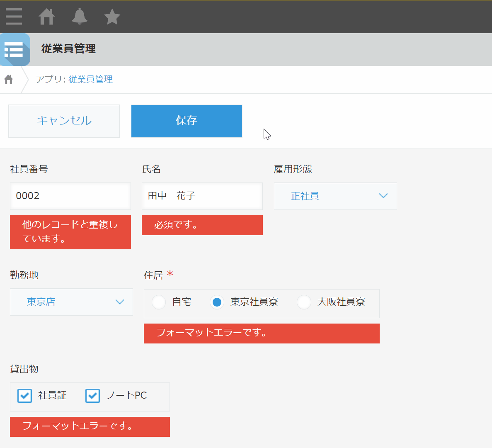Click the 従業員管理 app list icon
The height and width of the screenshot is (448, 492).
15,50
